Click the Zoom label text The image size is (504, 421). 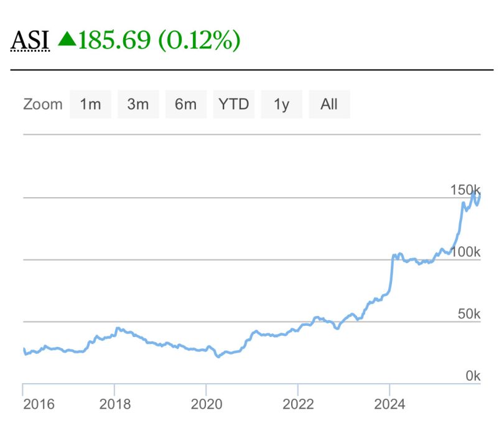pyautogui.click(x=43, y=104)
